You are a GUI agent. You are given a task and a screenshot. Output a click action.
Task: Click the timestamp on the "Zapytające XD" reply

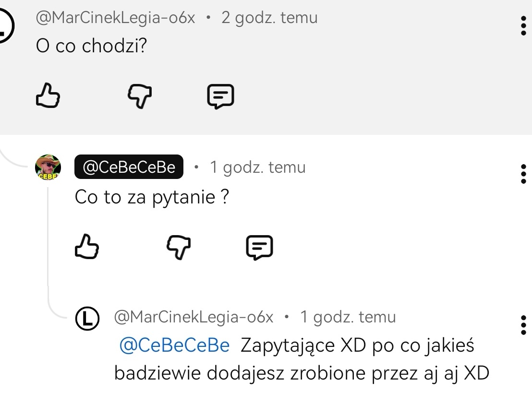point(348,317)
